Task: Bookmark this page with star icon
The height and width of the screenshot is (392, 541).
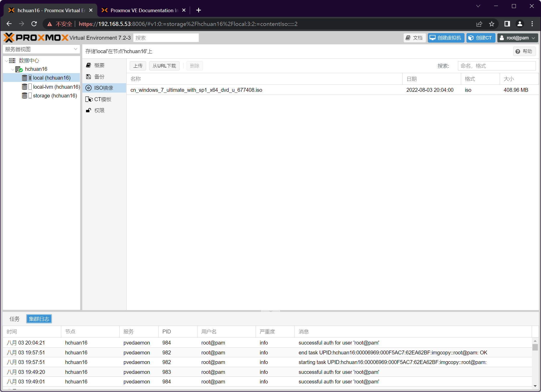Action: pyautogui.click(x=491, y=24)
